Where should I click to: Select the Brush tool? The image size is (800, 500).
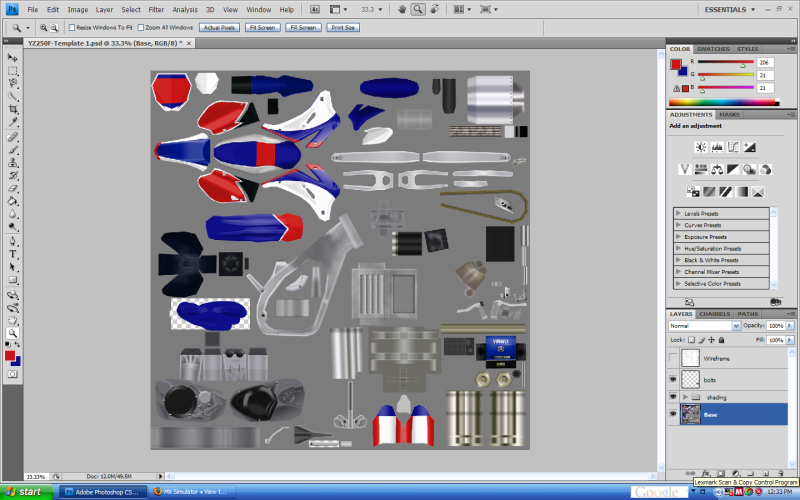point(12,150)
